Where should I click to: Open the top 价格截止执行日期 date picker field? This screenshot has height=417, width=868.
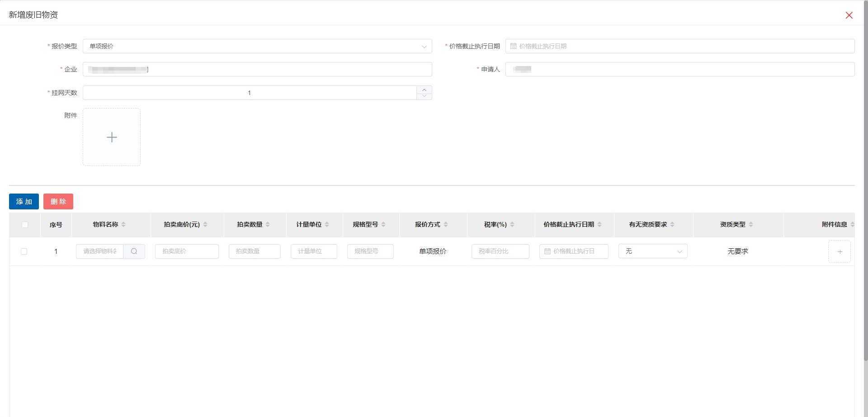pyautogui.click(x=679, y=46)
